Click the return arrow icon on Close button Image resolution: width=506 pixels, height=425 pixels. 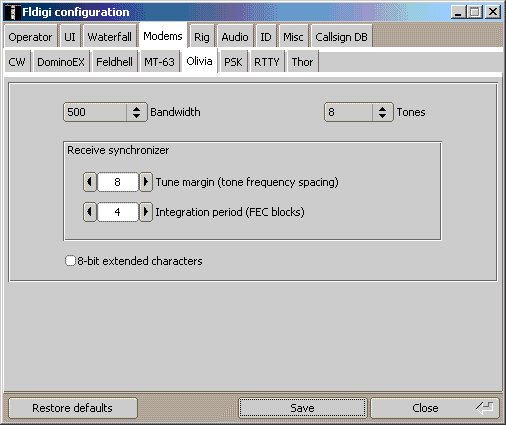[485, 408]
